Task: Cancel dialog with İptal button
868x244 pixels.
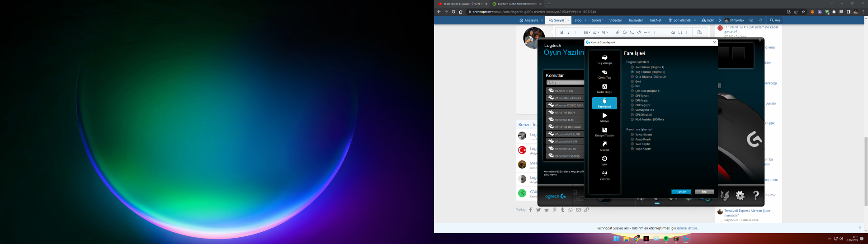Action: [704, 192]
